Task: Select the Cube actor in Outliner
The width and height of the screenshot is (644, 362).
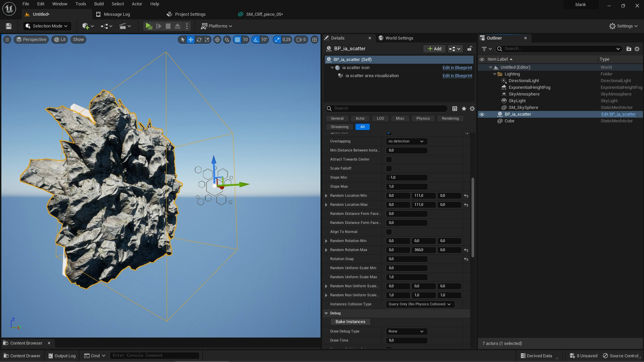Action: pyautogui.click(x=509, y=121)
